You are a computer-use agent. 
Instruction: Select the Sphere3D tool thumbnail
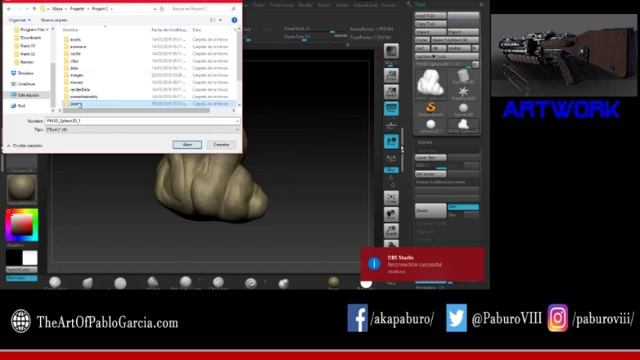coord(463,109)
